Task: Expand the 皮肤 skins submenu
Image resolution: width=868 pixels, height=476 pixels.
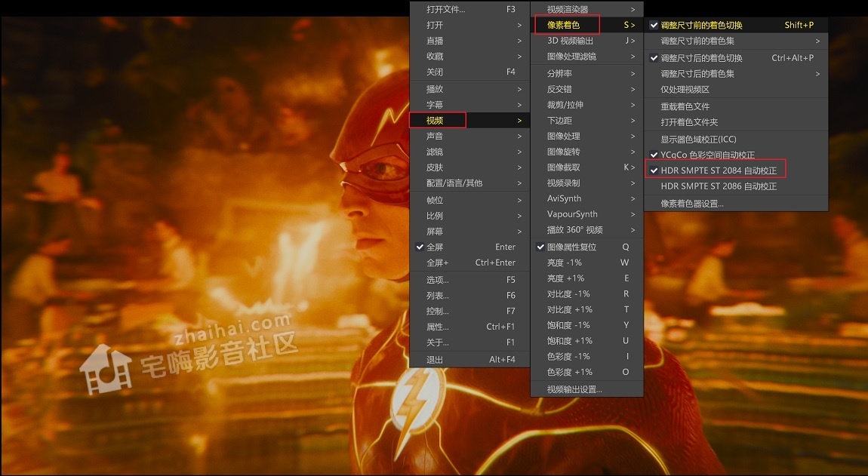Action: [470, 167]
